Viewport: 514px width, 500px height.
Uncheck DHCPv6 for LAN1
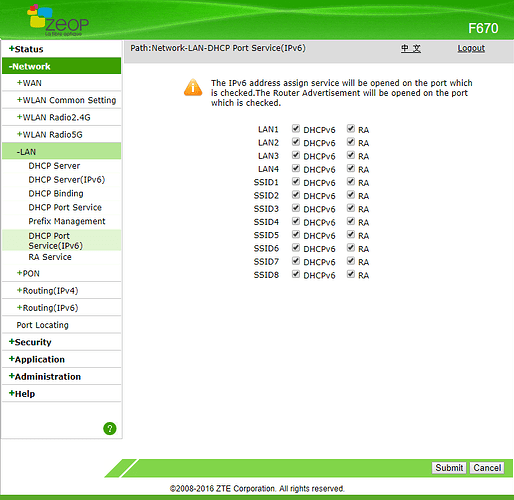click(x=295, y=129)
